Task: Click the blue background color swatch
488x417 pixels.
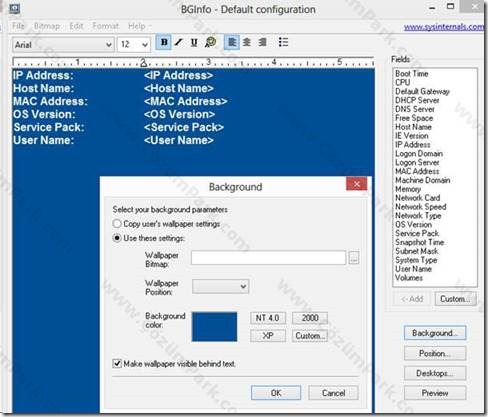Action: [214, 327]
